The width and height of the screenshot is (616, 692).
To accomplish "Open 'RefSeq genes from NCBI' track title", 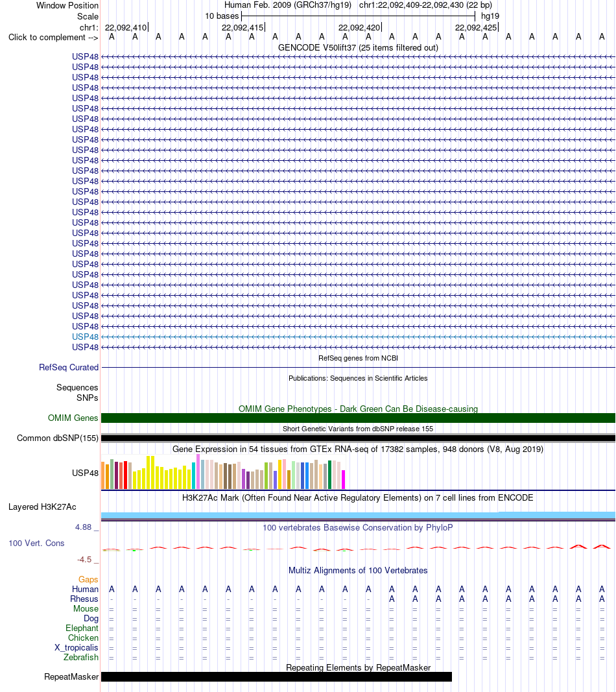I will [x=358, y=358].
